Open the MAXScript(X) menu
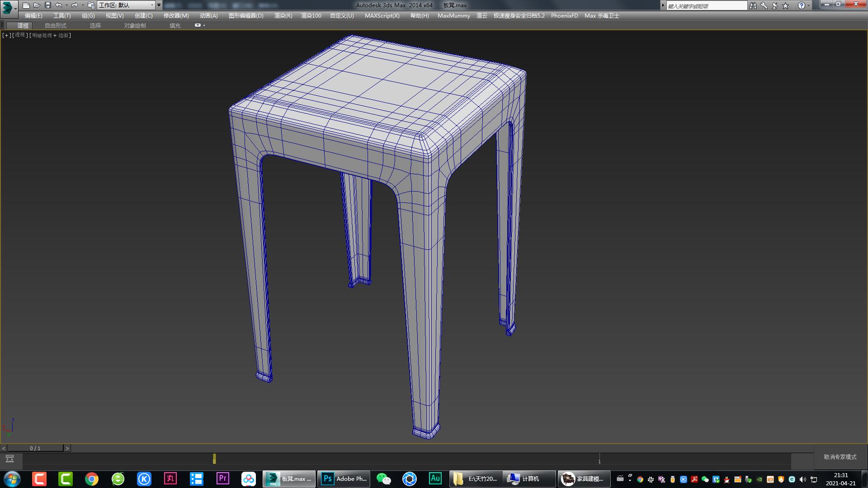The height and width of the screenshot is (488, 868). coord(382,15)
